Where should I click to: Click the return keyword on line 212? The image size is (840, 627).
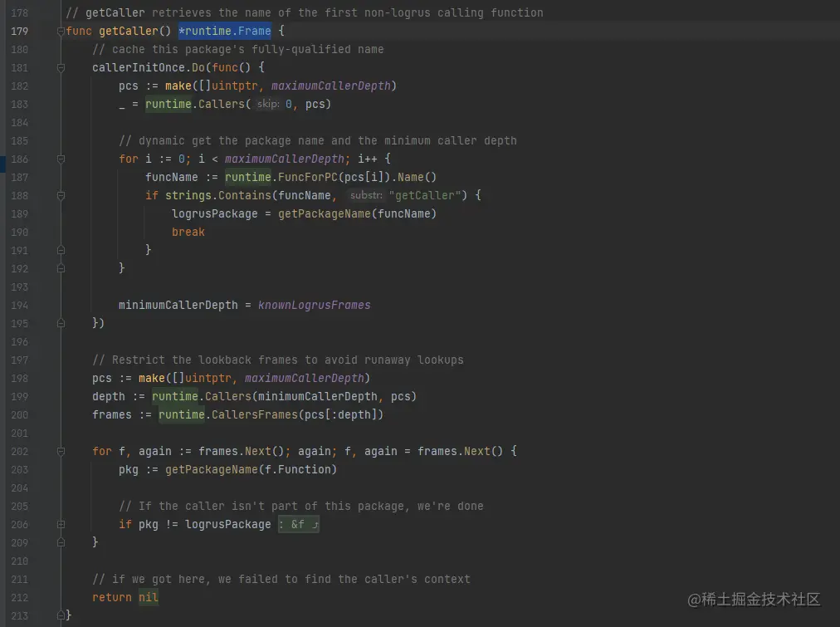(x=111, y=598)
